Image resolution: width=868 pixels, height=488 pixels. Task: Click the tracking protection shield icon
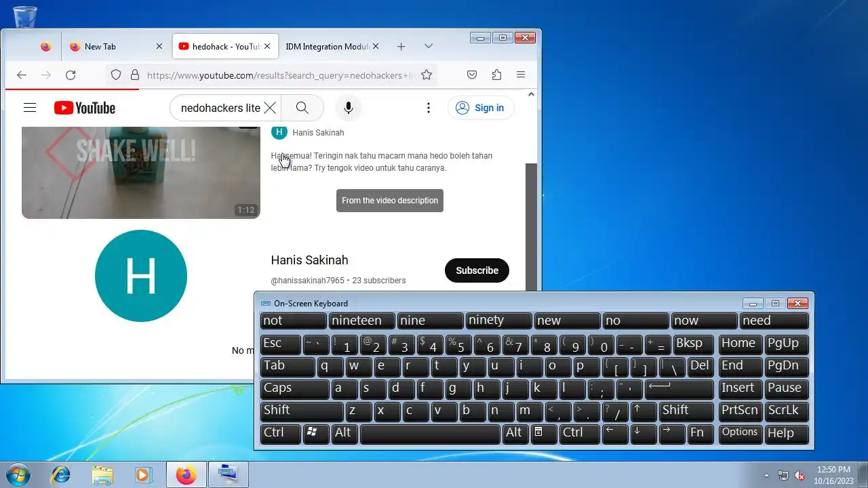click(116, 75)
